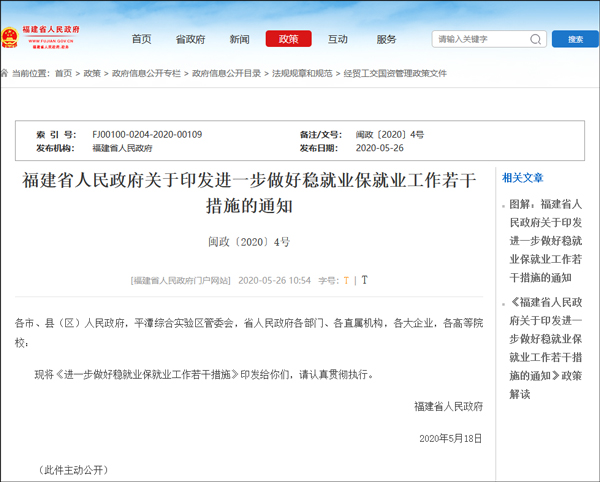Screen dimensions: 600x482
Task: Click the 字号 label
Action: coord(329,280)
